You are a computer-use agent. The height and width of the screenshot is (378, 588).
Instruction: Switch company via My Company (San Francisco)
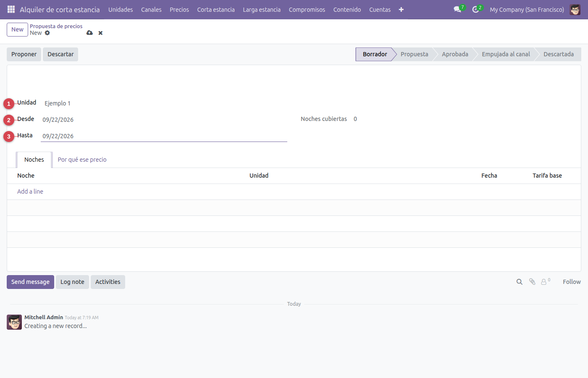coord(527,9)
